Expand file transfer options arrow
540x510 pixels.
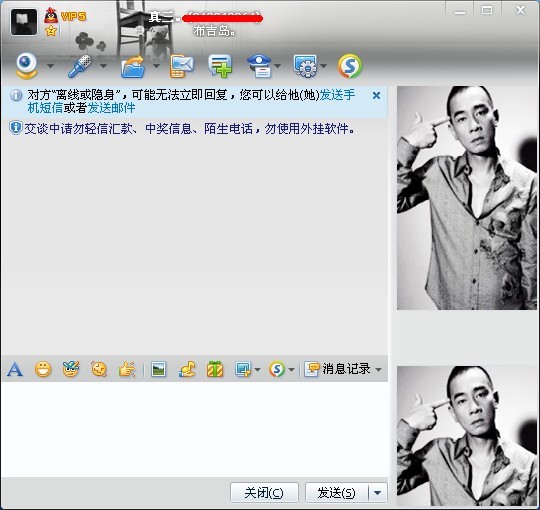pyautogui.click(x=156, y=66)
